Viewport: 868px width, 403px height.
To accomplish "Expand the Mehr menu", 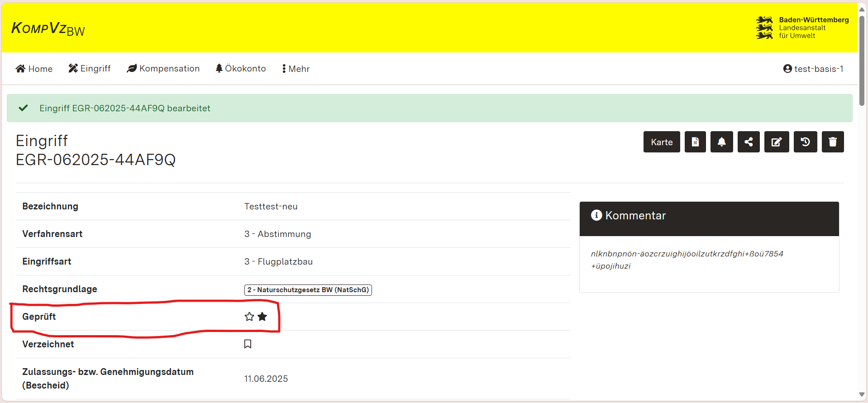I will tap(296, 69).
